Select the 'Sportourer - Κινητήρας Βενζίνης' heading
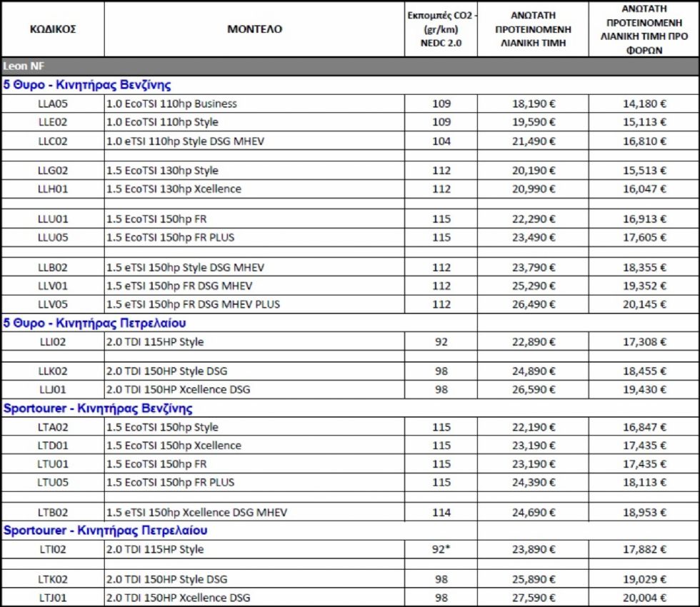The width and height of the screenshot is (700, 607). (98, 408)
